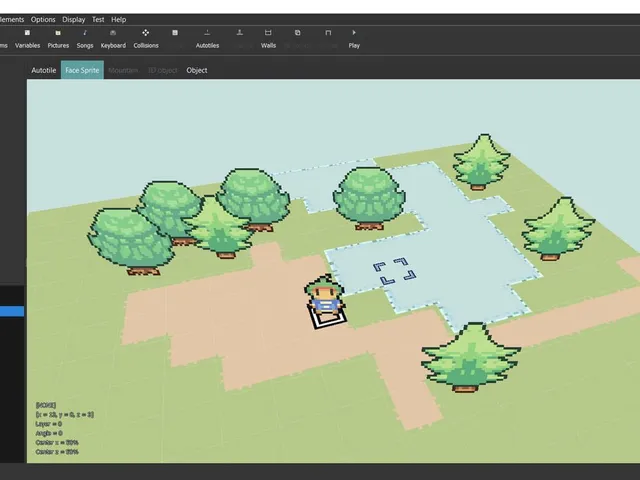Click the hero character sprite on the map

(325, 295)
